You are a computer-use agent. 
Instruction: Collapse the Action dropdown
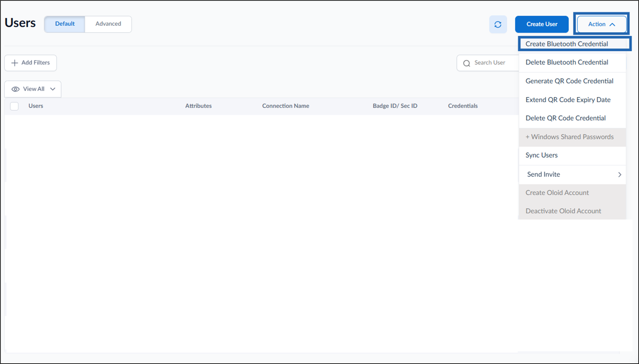coord(601,24)
